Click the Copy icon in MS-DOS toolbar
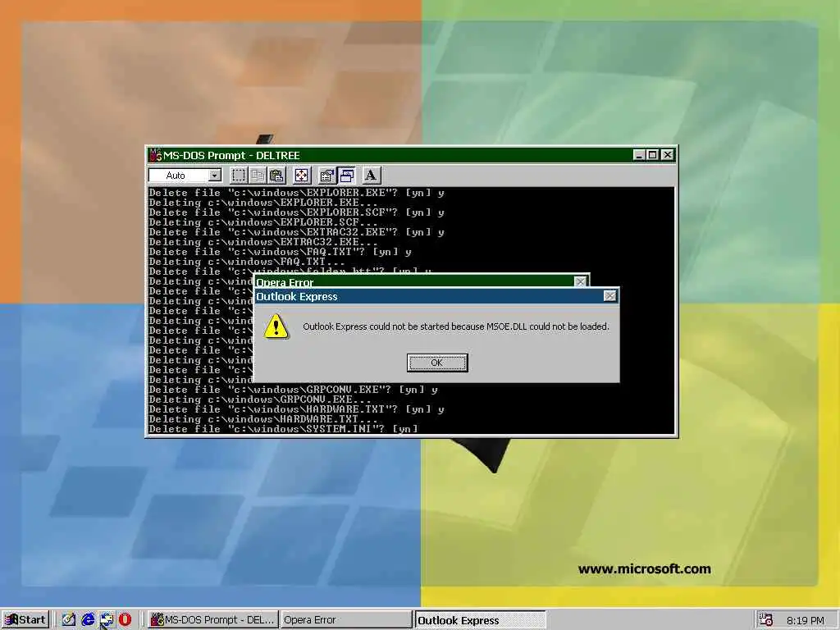 coord(258,176)
